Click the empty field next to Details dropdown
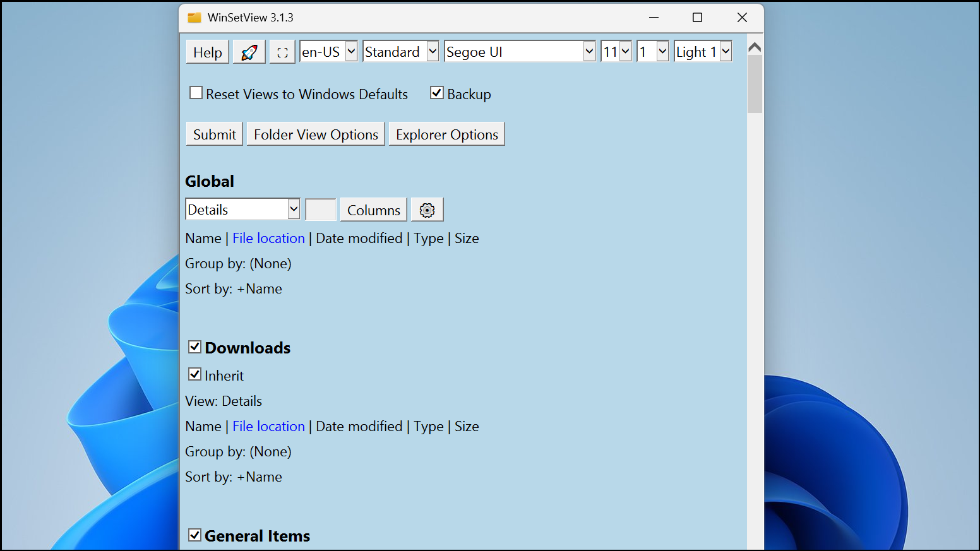 tap(321, 210)
